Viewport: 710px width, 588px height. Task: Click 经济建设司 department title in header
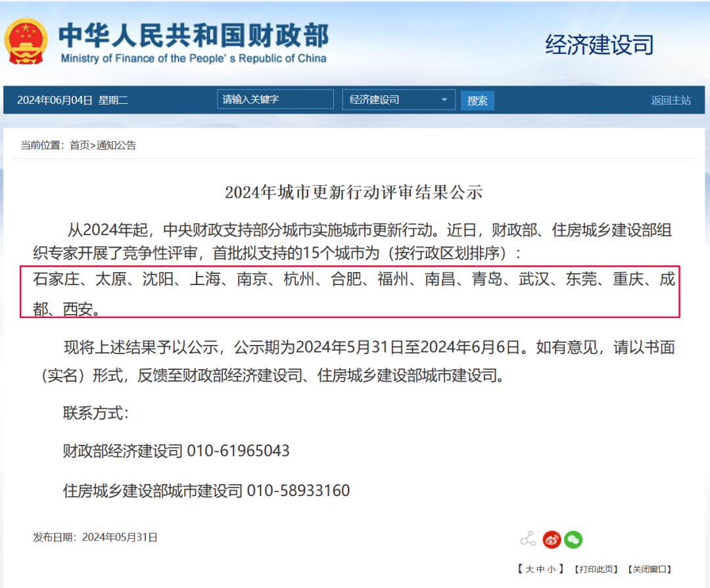click(x=599, y=45)
